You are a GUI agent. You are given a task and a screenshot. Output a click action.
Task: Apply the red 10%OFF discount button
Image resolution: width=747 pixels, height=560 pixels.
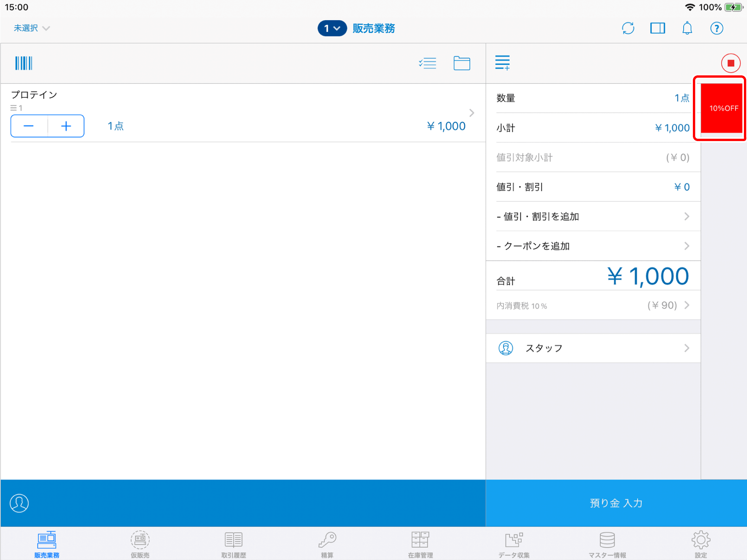point(721,108)
